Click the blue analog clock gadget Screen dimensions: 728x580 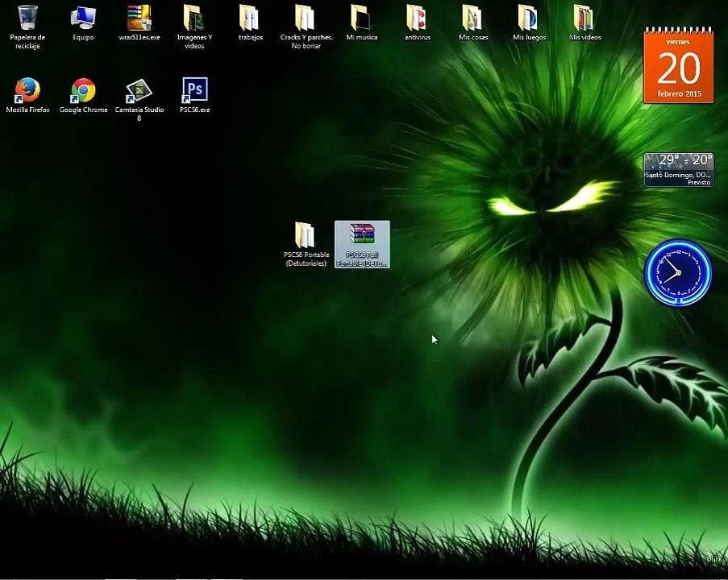pyautogui.click(x=678, y=272)
